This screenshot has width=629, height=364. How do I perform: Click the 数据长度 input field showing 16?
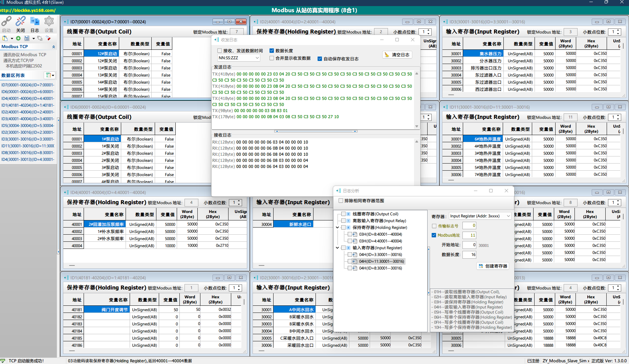(470, 255)
